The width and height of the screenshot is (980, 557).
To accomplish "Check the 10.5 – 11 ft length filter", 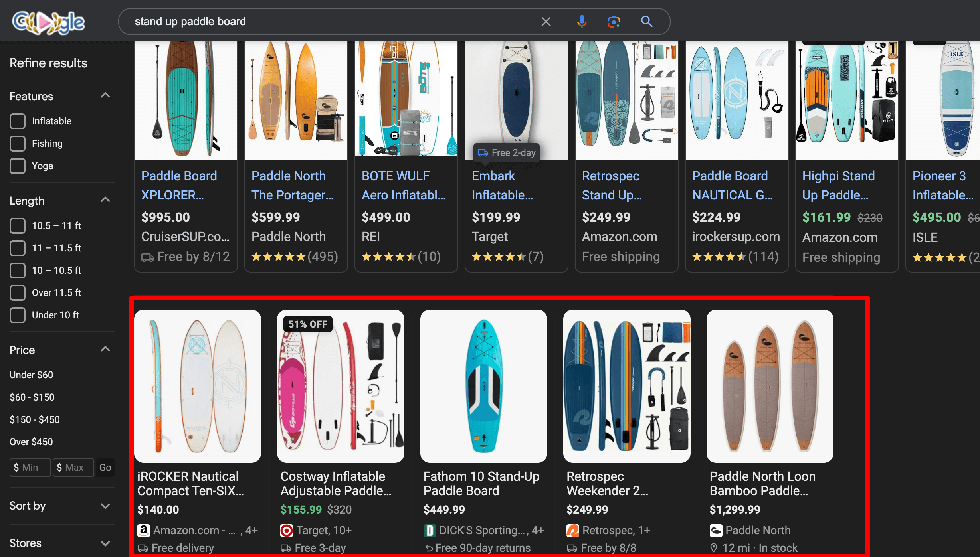I will tap(18, 225).
